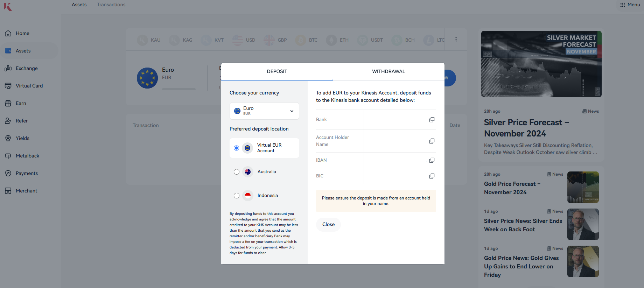644x288 pixels.
Task: Copy the Bank name value
Action: (432, 120)
